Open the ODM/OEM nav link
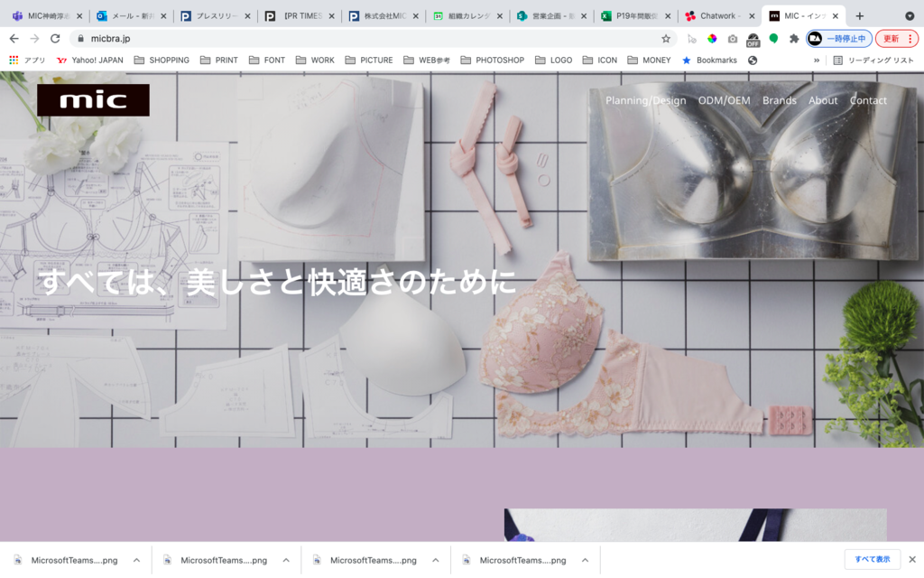This screenshot has height=578, width=924. pyautogui.click(x=725, y=100)
